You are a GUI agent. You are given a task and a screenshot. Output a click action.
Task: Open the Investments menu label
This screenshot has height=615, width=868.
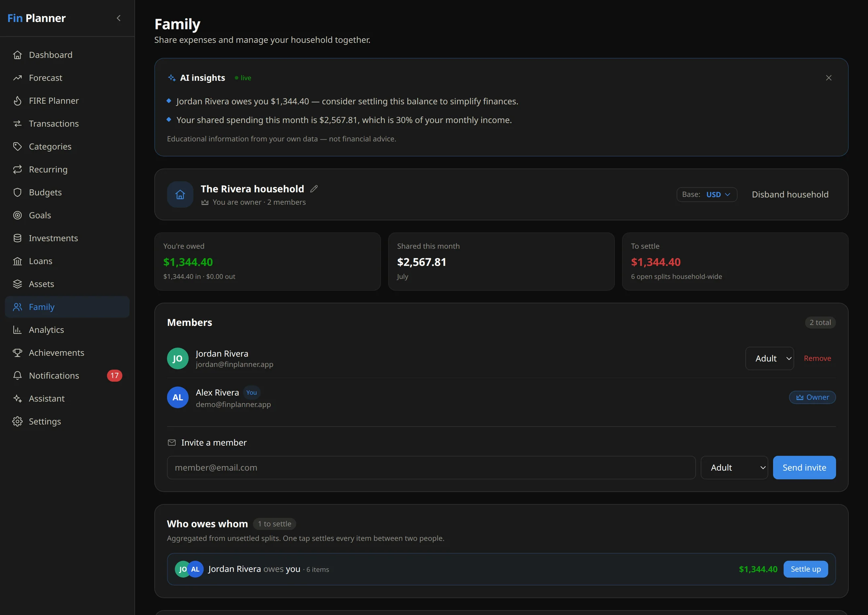(x=53, y=238)
